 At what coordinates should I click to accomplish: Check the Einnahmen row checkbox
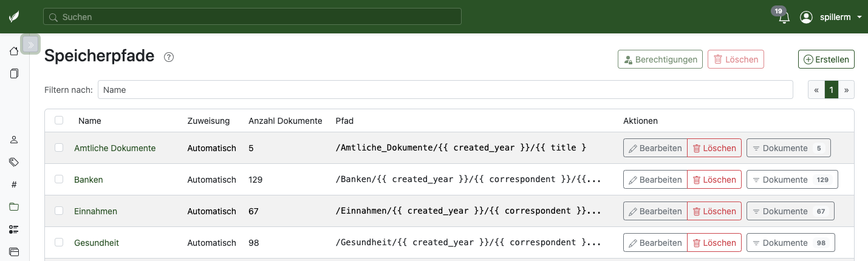pyautogui.click(x=59, y=211)
